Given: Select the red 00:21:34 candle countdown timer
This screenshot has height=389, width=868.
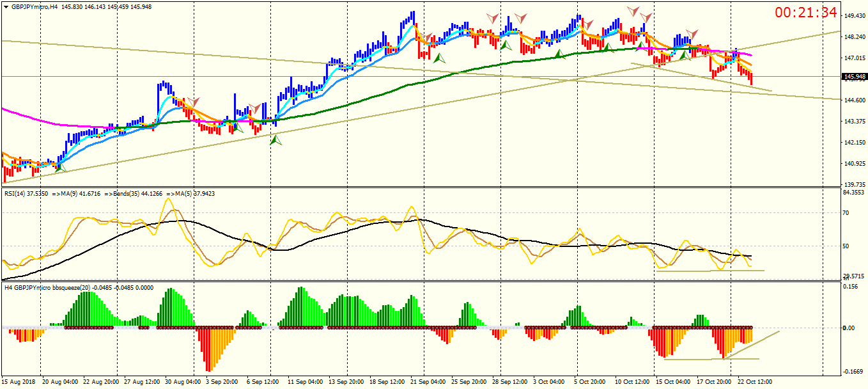Looking at the screenshot, I should 806,12.
